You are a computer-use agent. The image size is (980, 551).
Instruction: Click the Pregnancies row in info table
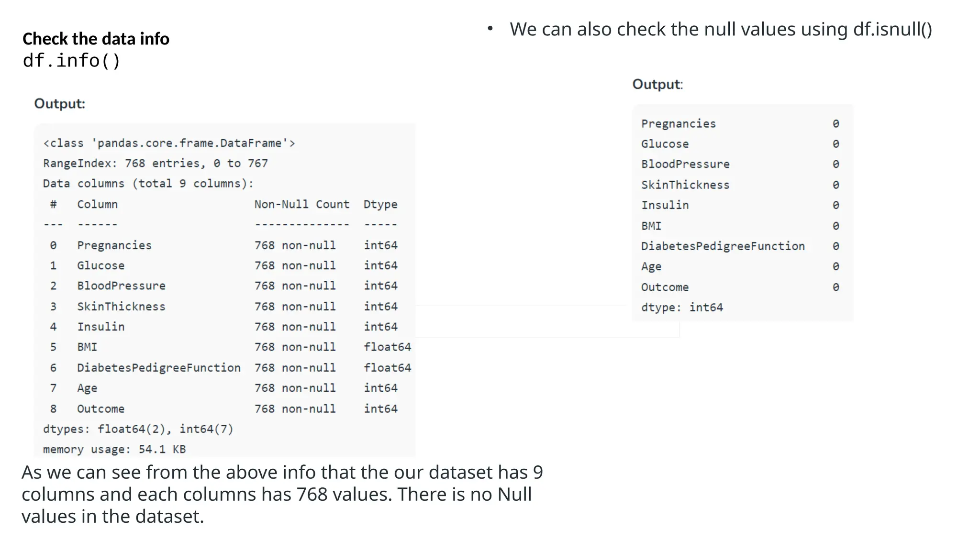pos(114,245)
